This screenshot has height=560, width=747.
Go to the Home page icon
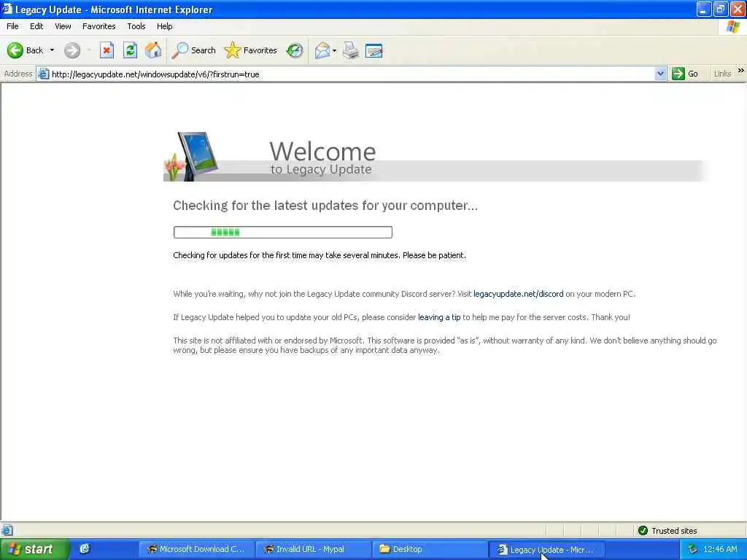coord(153,50)
